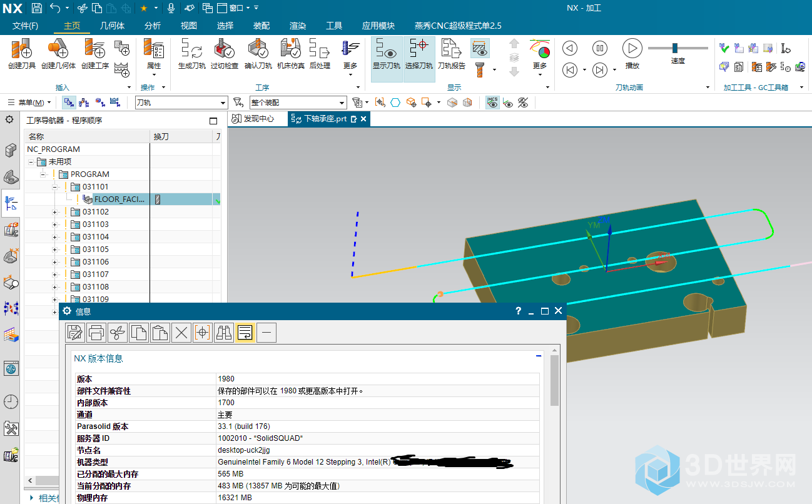Viewport: 812px width, 504px height.
Task: Click the Machine Tool View icon
Action: pos(84,103)
